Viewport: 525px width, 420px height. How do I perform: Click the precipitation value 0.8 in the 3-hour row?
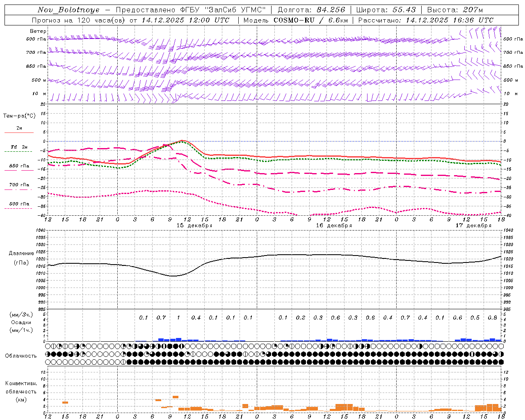pos(493,318)
